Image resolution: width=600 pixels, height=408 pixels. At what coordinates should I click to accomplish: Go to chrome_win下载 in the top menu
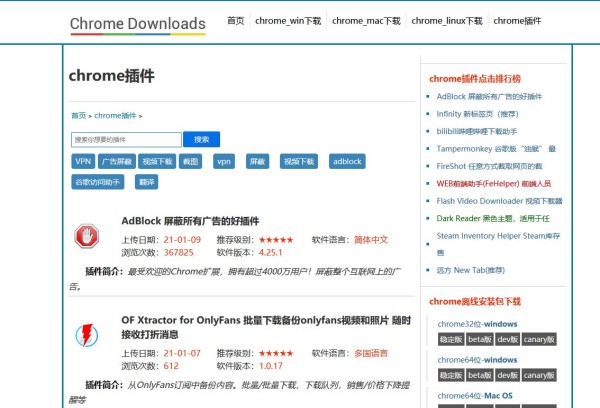click(287, 20)
